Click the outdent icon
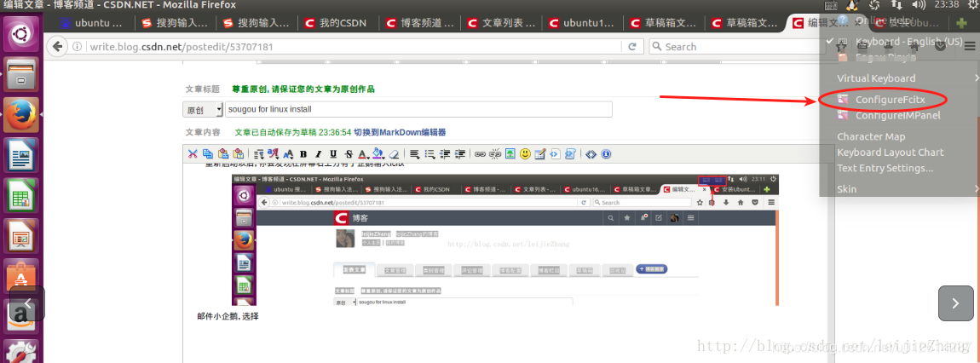This screenshot has height=363, width=980. coord(445,153)
